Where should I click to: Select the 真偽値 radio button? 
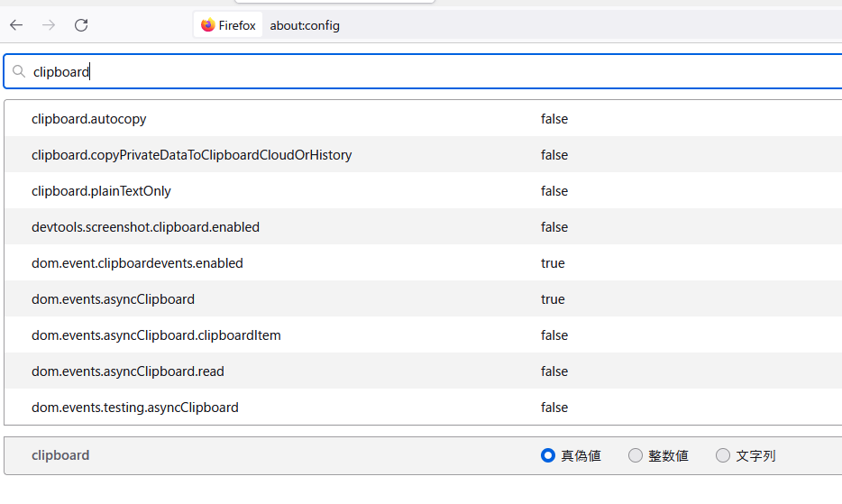pyautogui.click(x=548, y=455)
